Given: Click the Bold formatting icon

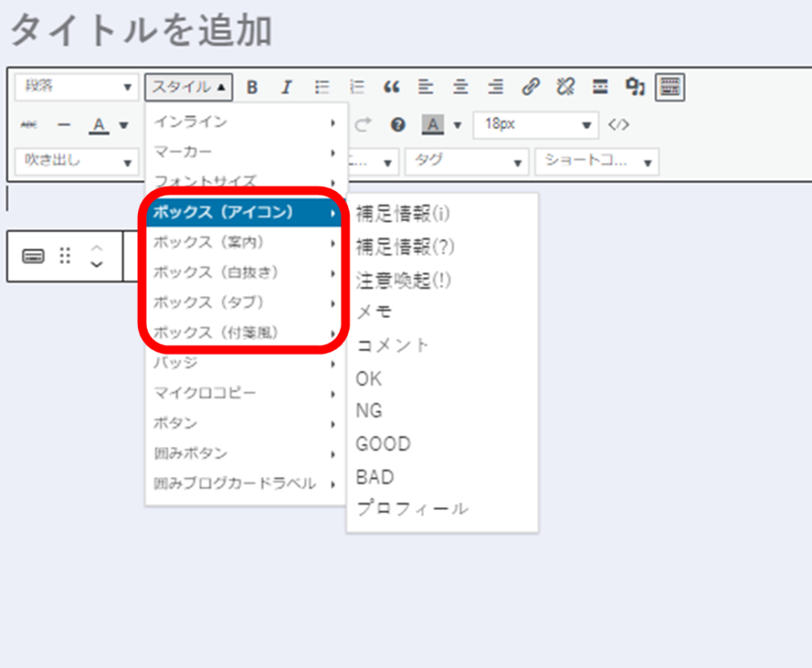Looking at the screenshot, I should tap(252, 87).
